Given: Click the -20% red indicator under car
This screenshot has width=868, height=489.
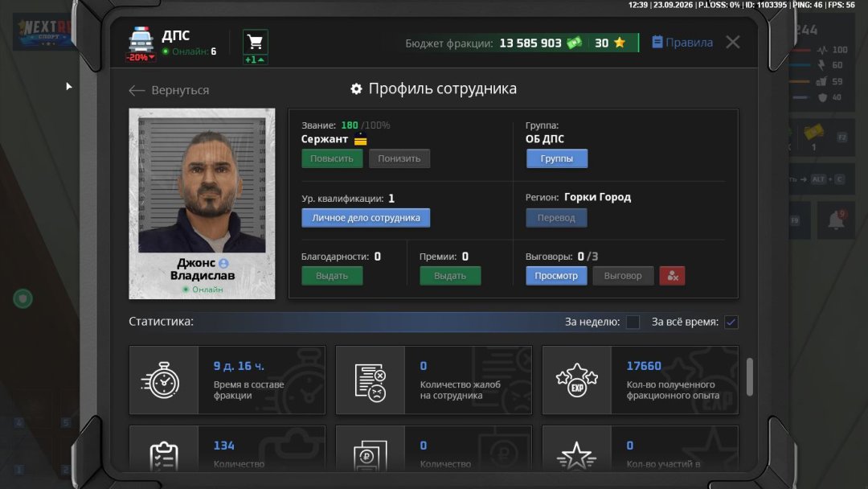Looking at the screenshot, I should [141, 58].
